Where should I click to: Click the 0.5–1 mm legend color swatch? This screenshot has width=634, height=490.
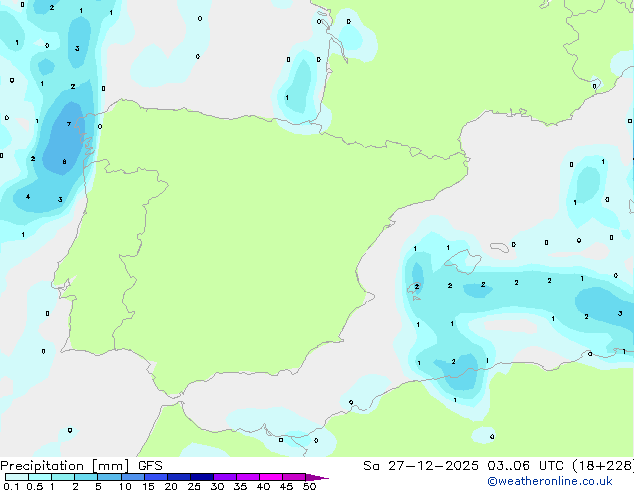(x=40, y=477)
